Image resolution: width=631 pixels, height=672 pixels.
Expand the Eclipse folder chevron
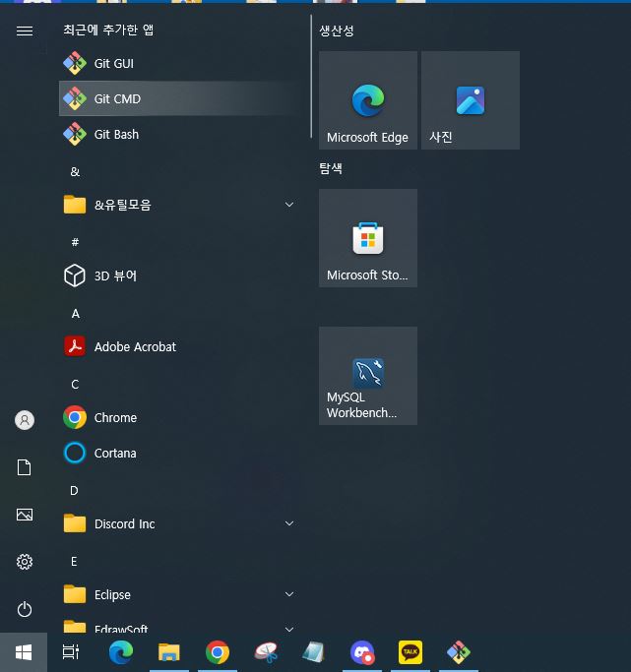pos(289,594)
